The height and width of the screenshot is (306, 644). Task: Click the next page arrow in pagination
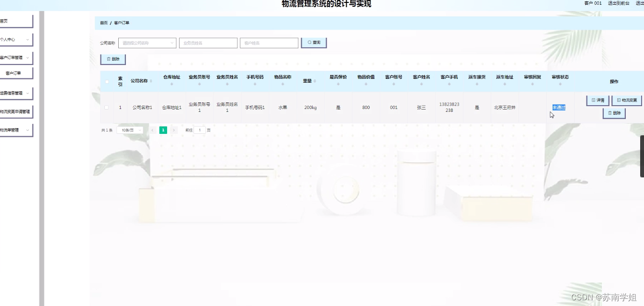(173, 130)
